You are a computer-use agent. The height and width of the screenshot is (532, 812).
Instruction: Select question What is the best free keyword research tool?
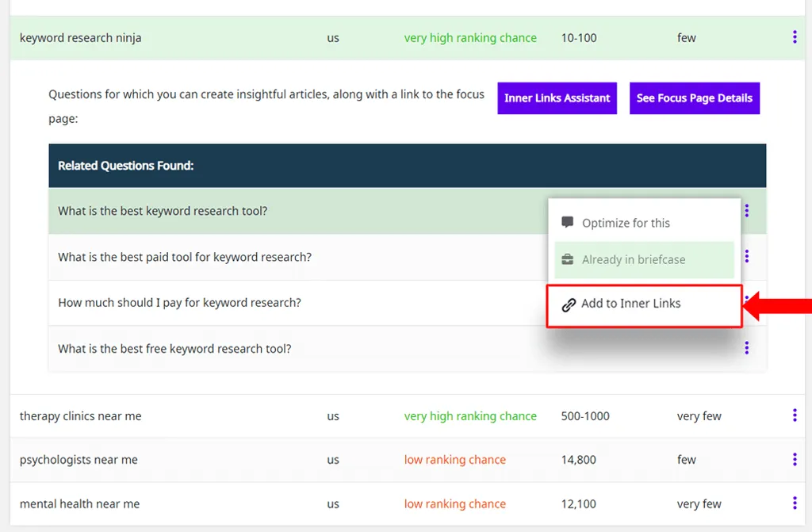(174, 349)
